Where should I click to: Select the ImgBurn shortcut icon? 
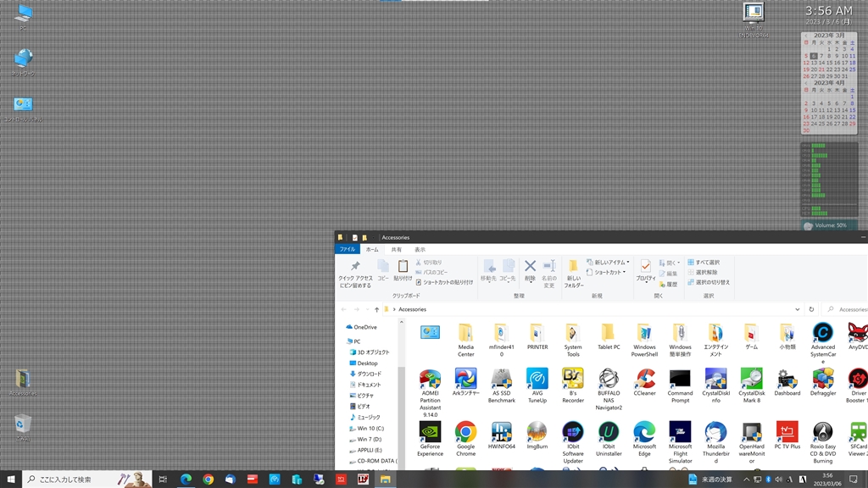coord(537,432)
